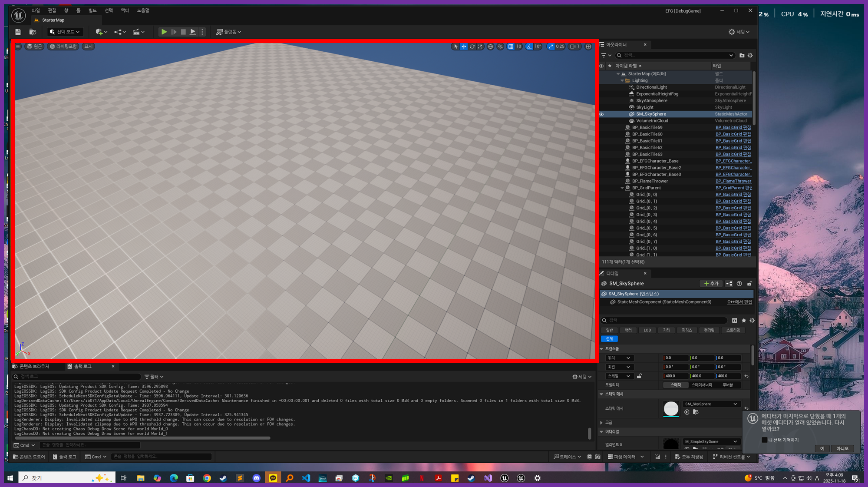
Task: Toggle grid snapping in the viewport toolbar
Action: coord(511,46)
